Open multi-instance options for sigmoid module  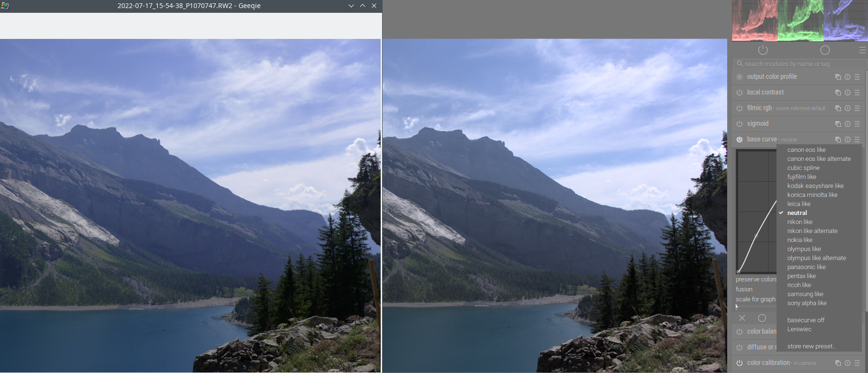838,124
